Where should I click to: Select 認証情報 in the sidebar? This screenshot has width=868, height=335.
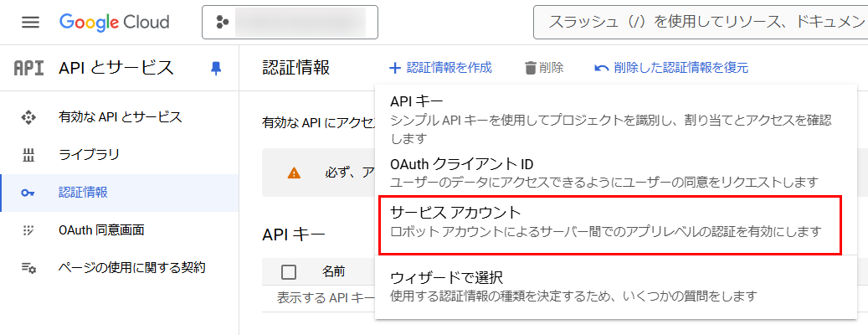(120, 193)
